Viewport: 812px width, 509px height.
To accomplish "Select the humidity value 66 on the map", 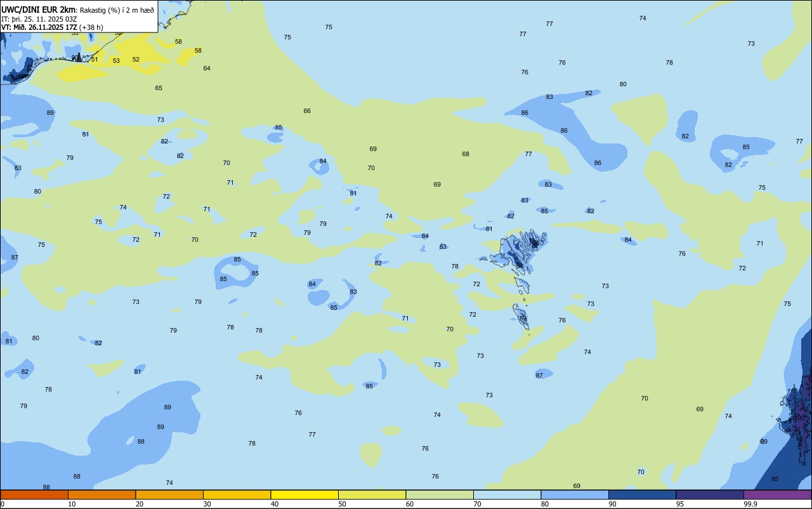I will click(x=307, y=111).
